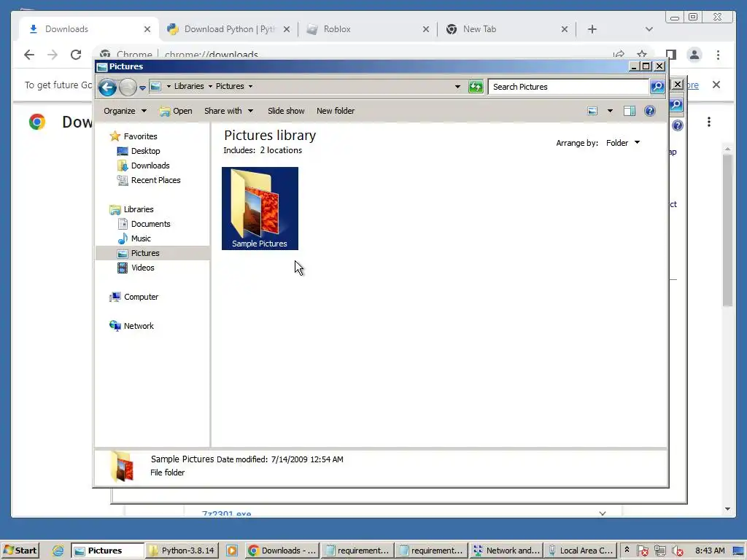The width and height of the screenshot is (747, 560).
Task: Open Network in navigation pane
Action: [x=138, y=326]
